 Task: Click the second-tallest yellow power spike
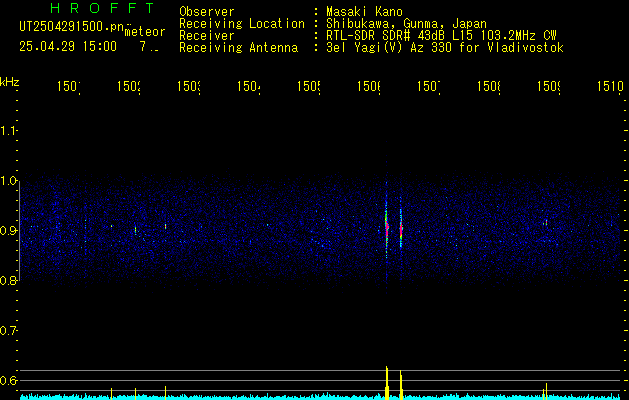click(401, 385)
